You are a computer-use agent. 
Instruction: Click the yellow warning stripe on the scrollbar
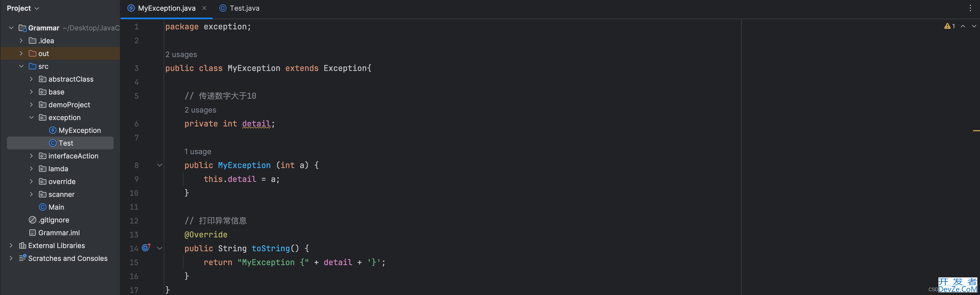coord(976,130)
